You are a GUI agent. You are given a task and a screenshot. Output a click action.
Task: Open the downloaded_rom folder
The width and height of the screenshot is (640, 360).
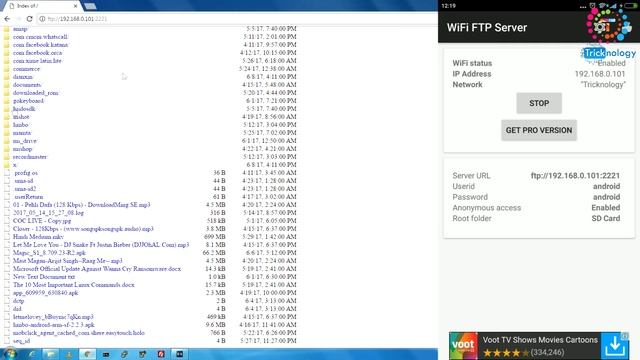pos(36,93)
